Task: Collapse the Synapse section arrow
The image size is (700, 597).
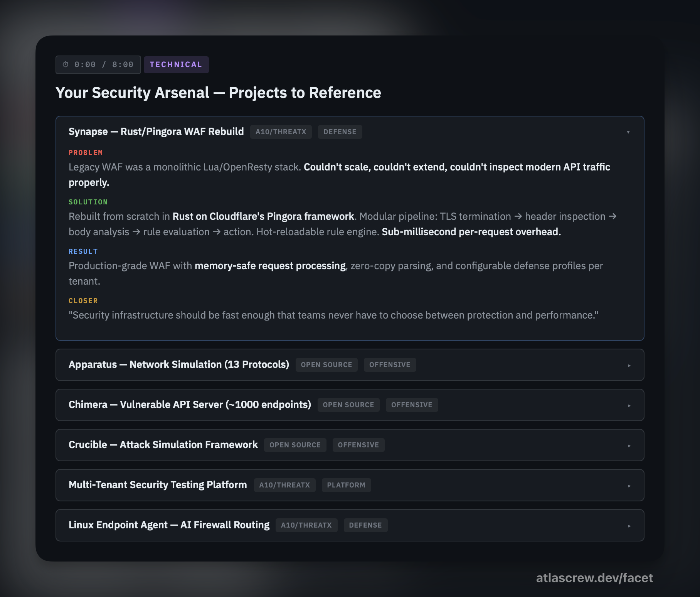Action: (x=628, y=132)
